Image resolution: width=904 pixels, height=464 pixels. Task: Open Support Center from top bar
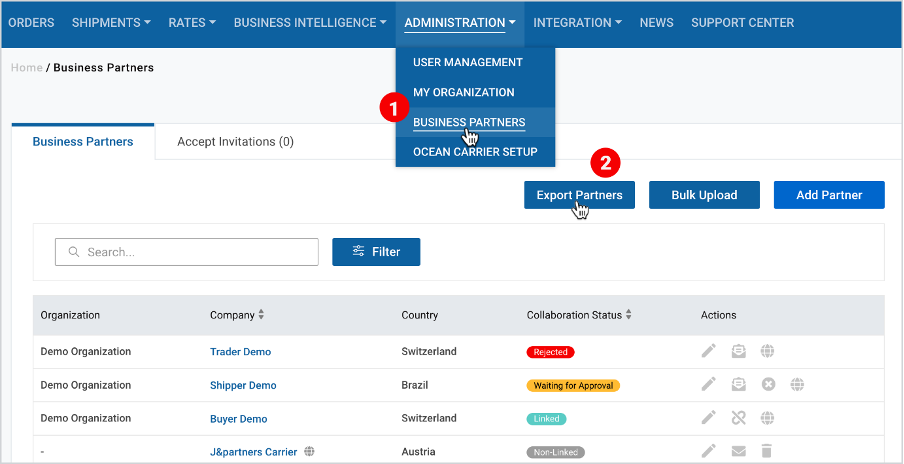click(x=743, y=23)
